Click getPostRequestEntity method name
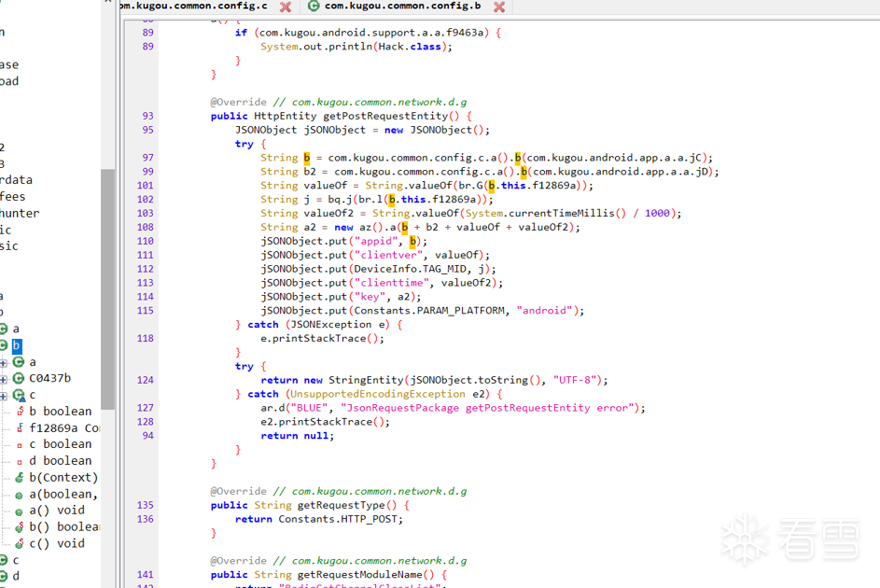Image resolution: width=880 pixels, height=588 pixels. click(x=385, y=116)
